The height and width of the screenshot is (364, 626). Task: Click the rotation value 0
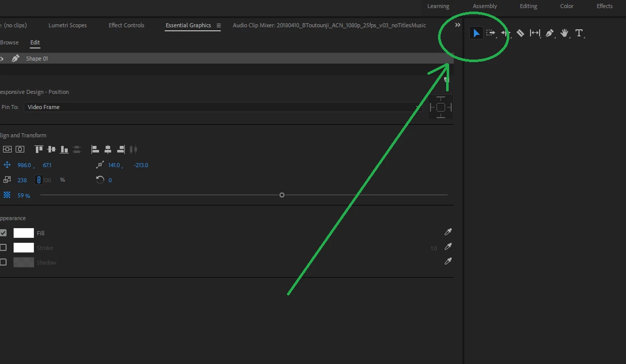[110, 180]
